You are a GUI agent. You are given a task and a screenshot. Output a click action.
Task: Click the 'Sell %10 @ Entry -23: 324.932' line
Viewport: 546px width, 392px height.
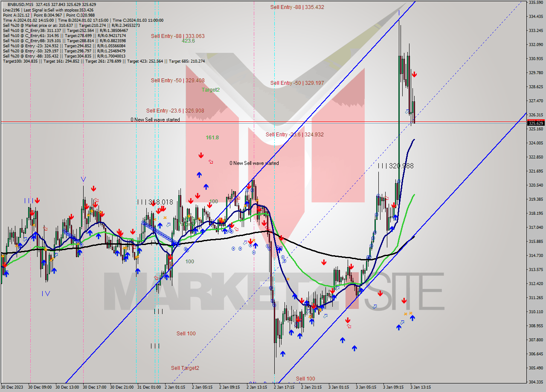pos(64,46)
